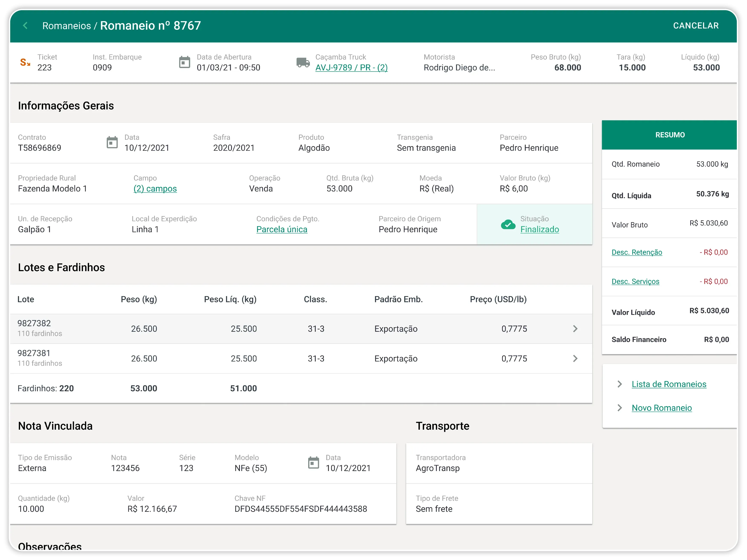The height and width of the screenshot is (560, 747).
Task: Click the RESUMO panel header
Action: [x=669, y=135]
